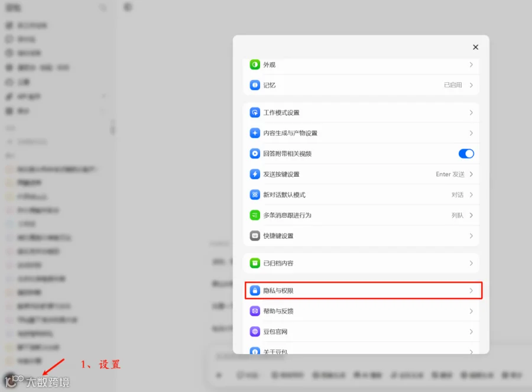Open 记忆 via its right chevron
The height and width of the screenshot is (392, 532).
[x=471, y=85]
